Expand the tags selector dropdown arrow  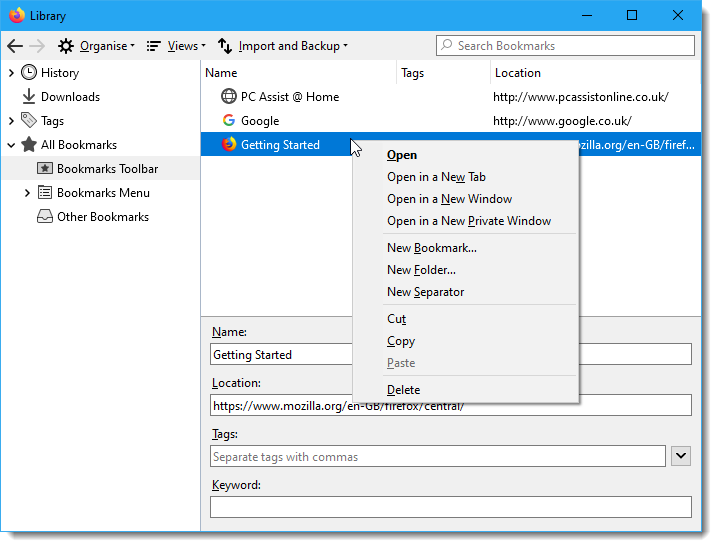(x=681, y=456)
